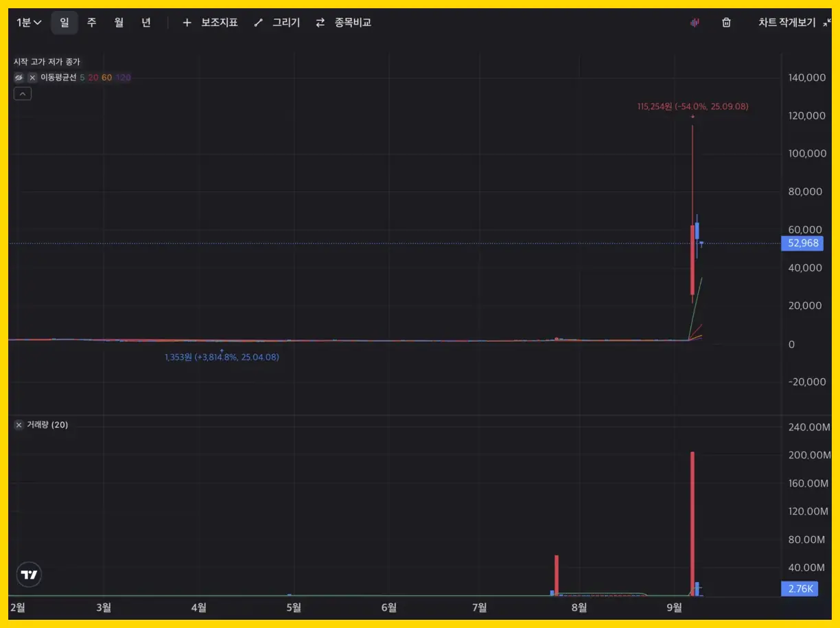Click the candlestick chart type icon
Screen dimensions: 840x628
click(x=695, y=23)
